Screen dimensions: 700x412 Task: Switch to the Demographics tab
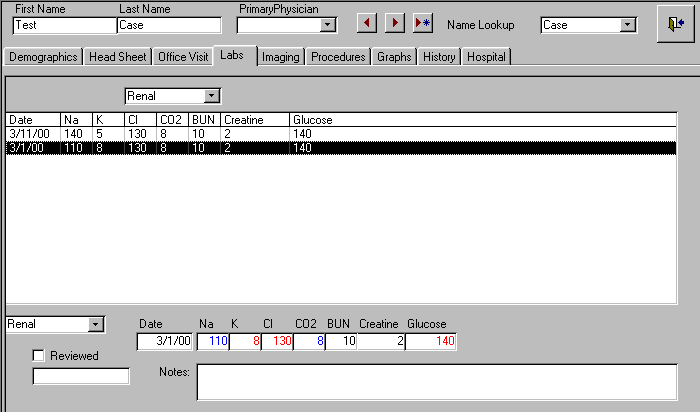[43, 57]
